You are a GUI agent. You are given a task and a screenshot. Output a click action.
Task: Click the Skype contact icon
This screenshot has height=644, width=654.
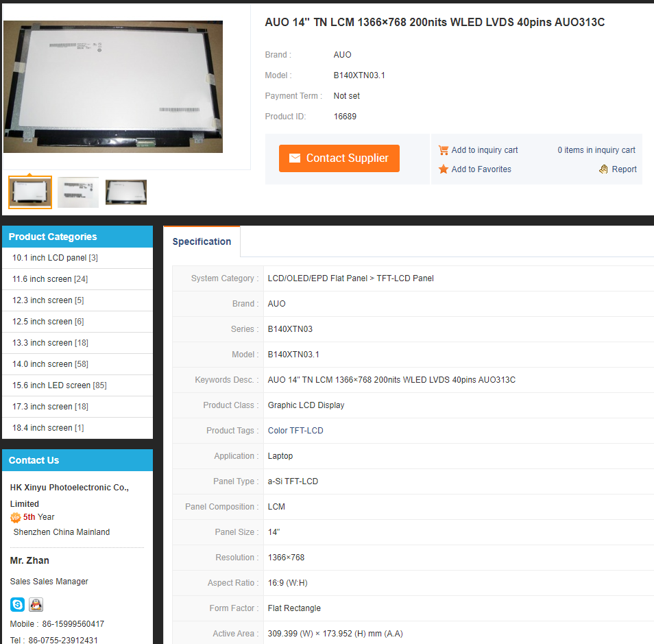pyautogui.click(x=17, y=604)
